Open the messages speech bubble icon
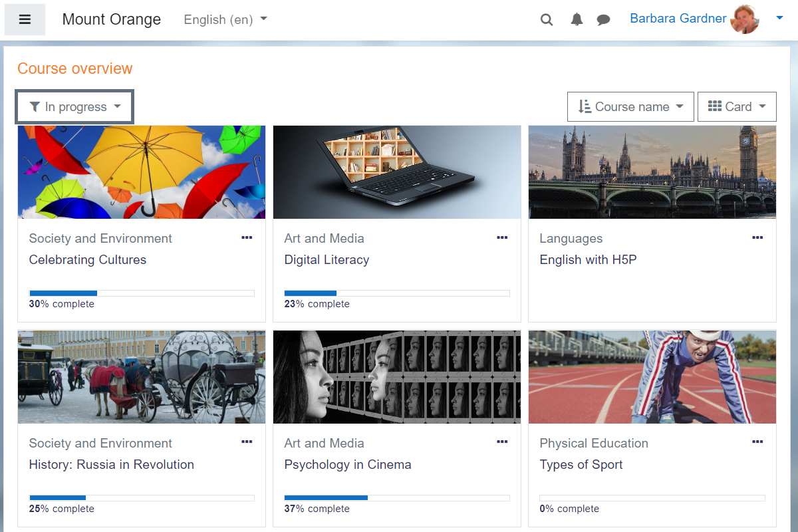The width and height of the screenshot is (798, 532). click(x=603, y=20)
